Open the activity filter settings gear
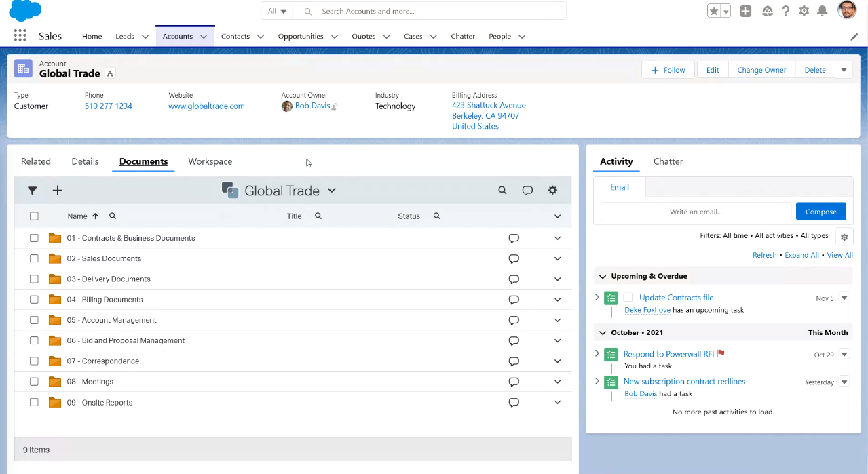This screenshot has height=474, width=868. pos(844,237)
